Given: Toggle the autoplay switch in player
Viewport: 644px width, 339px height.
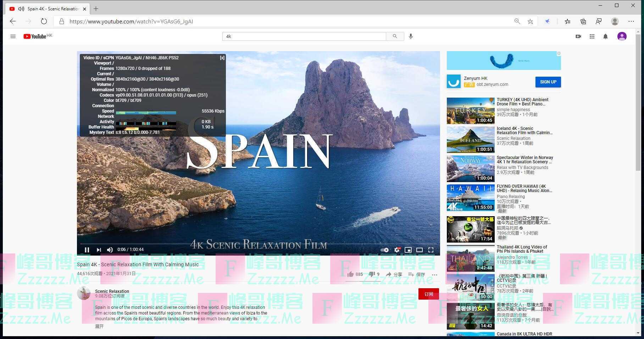Looking at the screenshot, I should click(384, 250).
